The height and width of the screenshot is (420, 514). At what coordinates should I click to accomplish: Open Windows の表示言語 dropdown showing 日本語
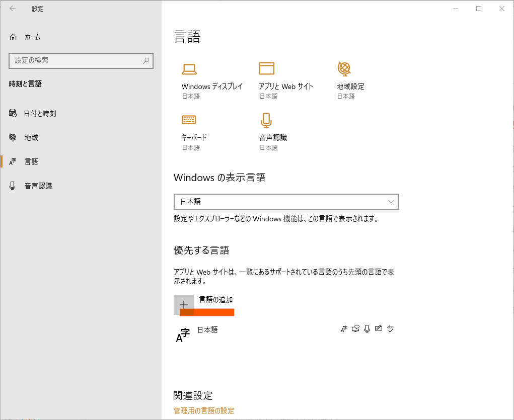[286, 202]
